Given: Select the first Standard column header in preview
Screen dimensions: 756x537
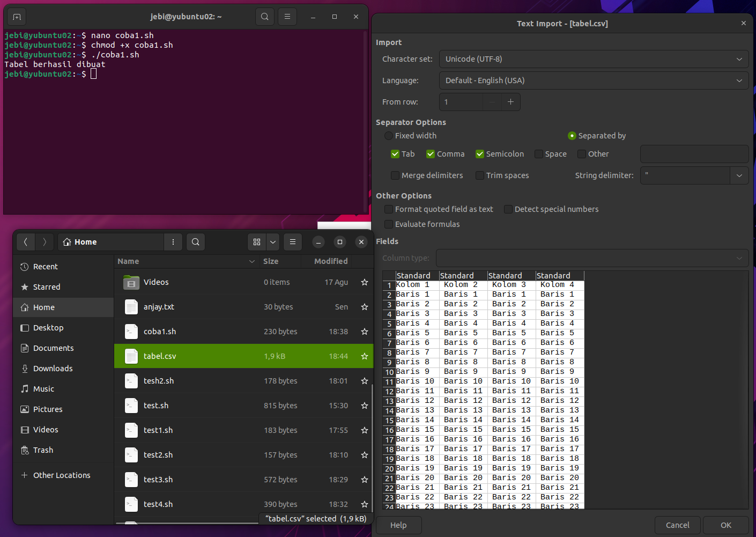Looking at the screenshot, I should (x=417, y=276).
